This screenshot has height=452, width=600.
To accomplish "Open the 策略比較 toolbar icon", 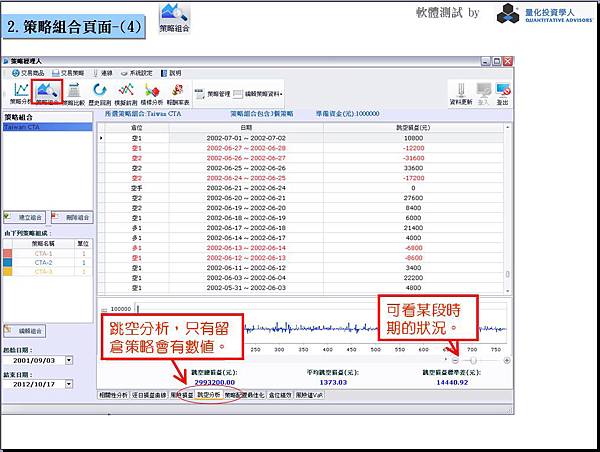I will (x=73, y=94).
